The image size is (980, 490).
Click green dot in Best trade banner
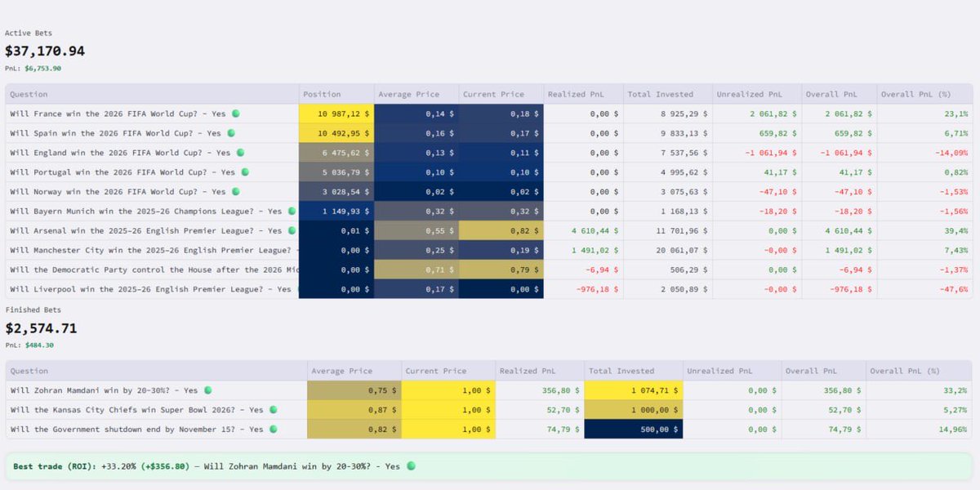pos(411,466)
